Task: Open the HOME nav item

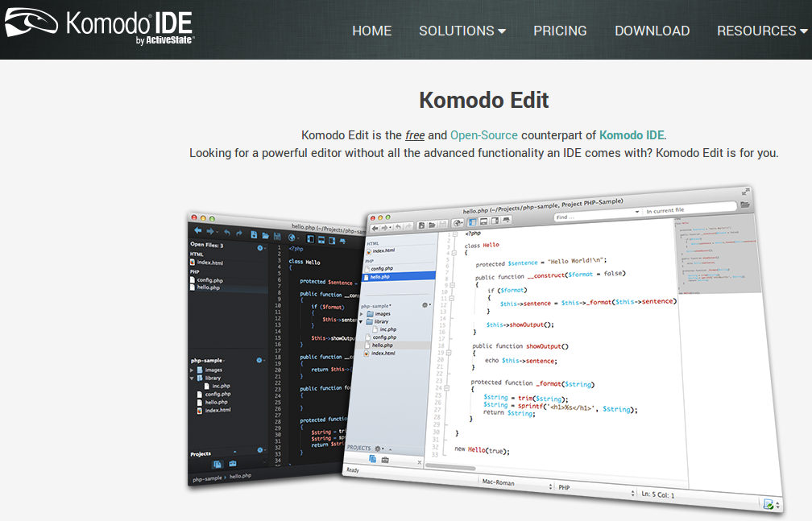Action: pyautogui.click(x=372, y=31)
